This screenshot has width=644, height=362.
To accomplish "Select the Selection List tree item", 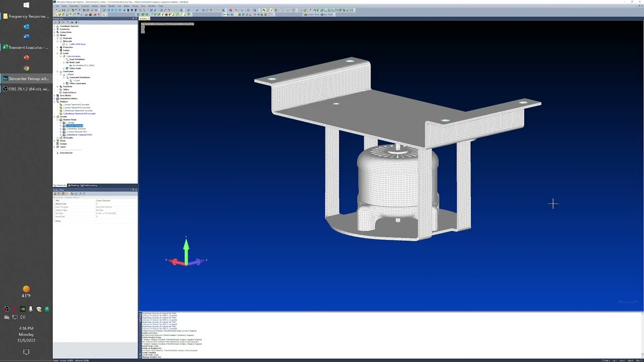I will [66, 153].
